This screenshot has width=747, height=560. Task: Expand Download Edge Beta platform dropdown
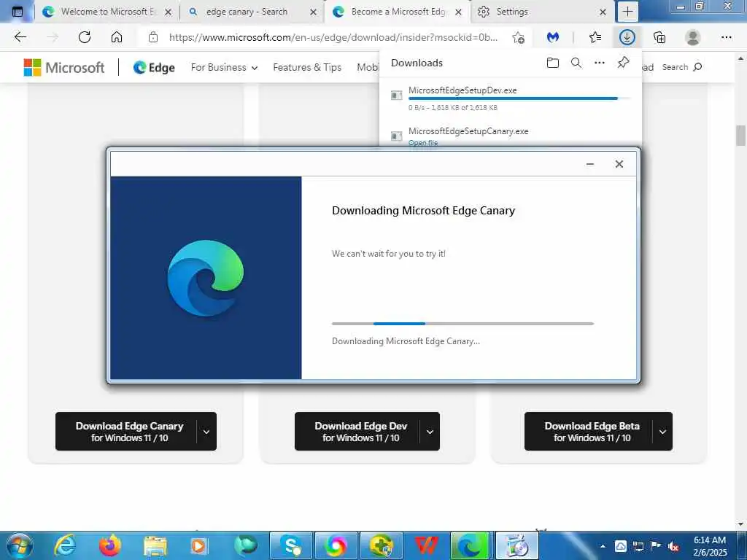click(x=662, y=432)
